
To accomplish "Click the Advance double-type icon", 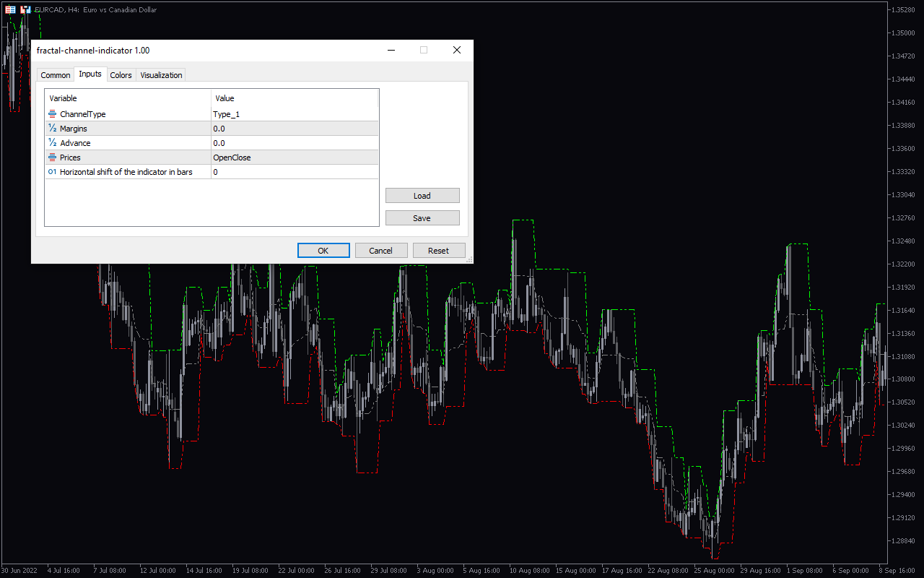I will pyautogui.click(x=52, y=143).
